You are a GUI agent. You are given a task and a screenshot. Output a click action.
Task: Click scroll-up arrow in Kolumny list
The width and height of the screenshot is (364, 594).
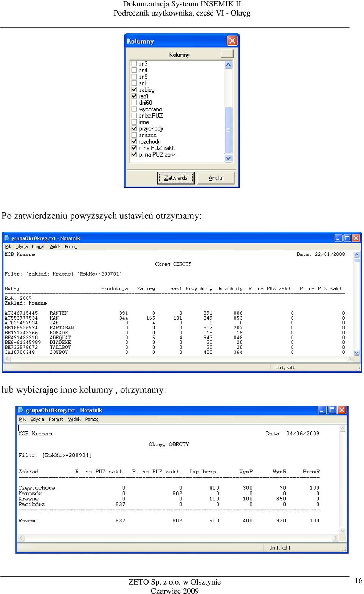point(228,64)
